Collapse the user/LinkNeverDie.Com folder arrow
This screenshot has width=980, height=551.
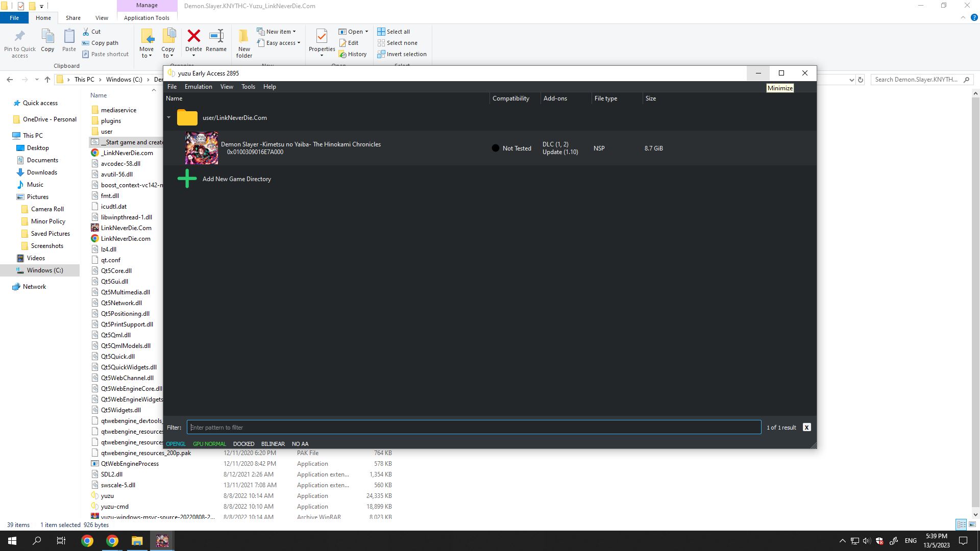[x=169, y=118]
